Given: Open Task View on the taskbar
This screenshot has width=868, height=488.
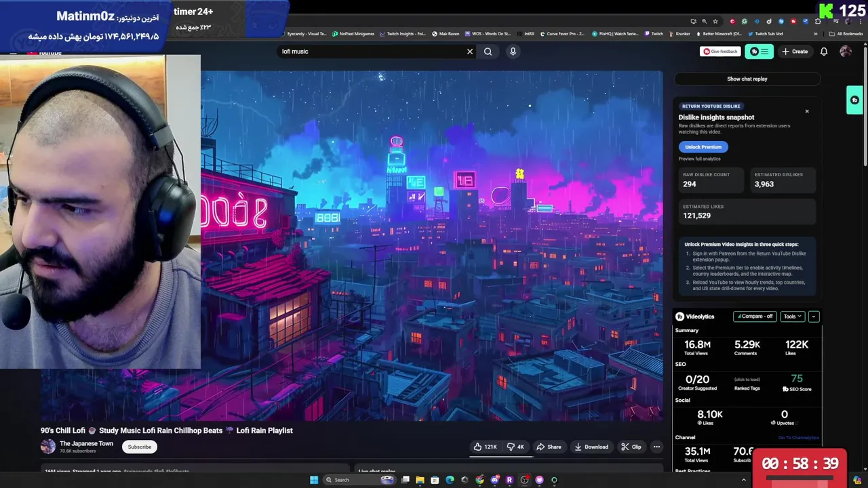Looking at the screenshot, I should point(406,480).
